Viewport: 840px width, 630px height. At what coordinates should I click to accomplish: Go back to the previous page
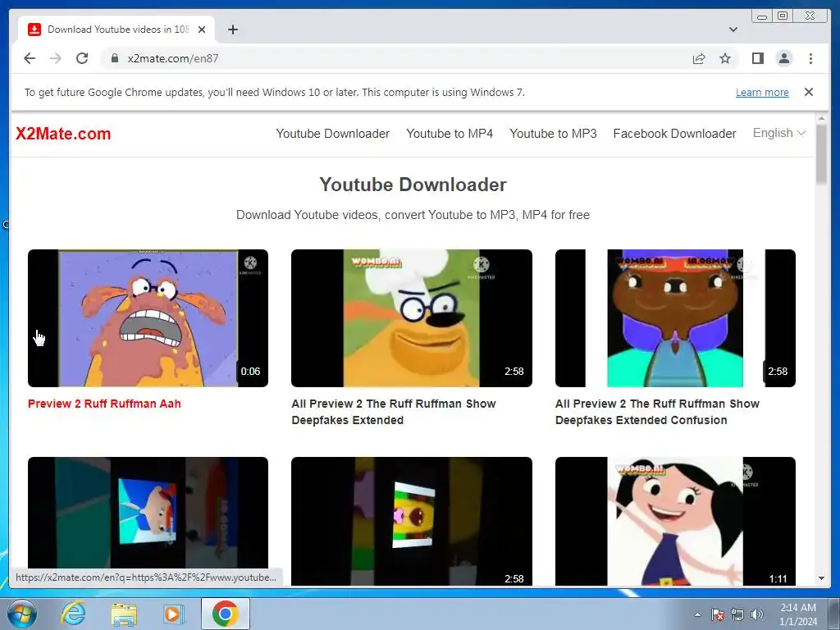(x=30, y=58)
